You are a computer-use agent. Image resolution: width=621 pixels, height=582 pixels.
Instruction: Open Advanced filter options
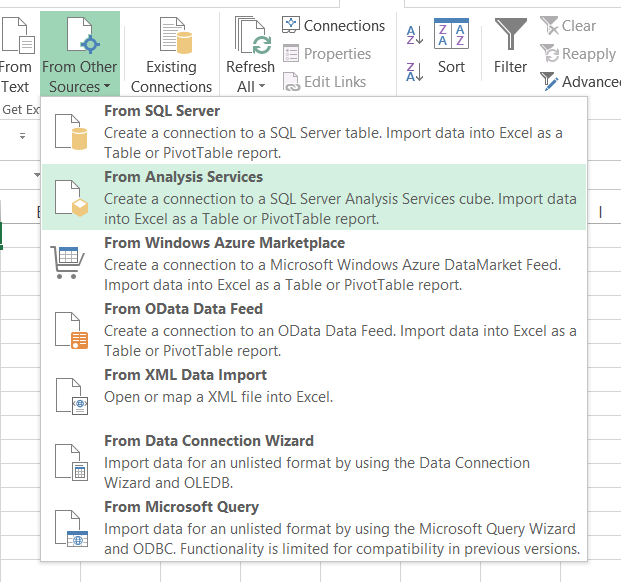click(x=580, y=82)
